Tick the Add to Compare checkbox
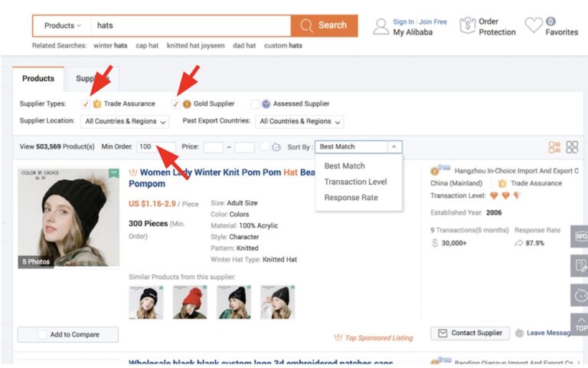 (42, 334)
